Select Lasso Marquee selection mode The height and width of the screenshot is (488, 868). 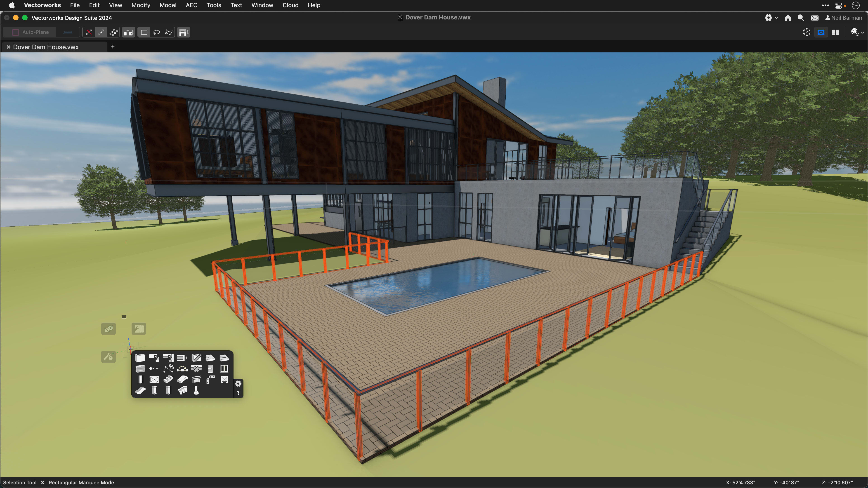tap(156, 32)
